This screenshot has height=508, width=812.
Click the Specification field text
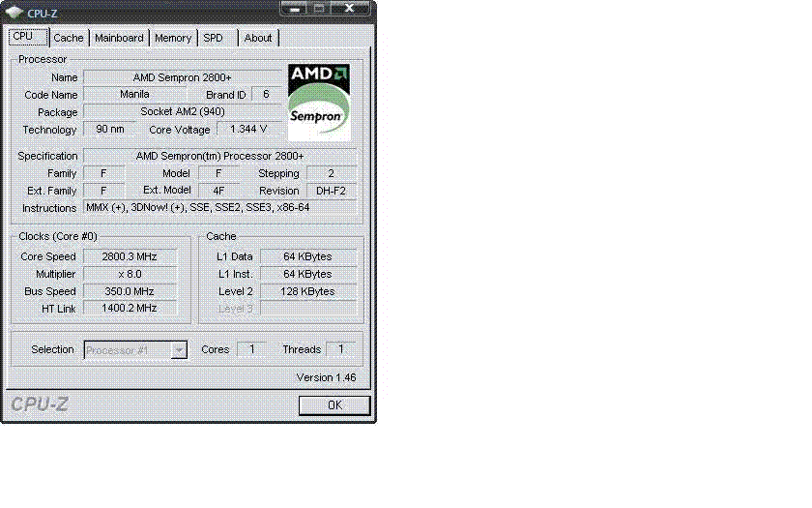220,156
